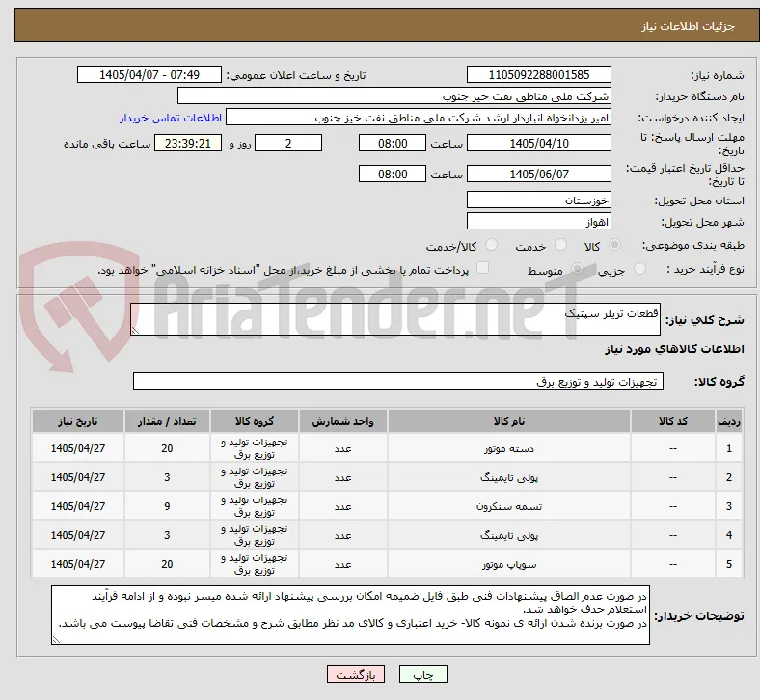760x700 pixels.
Task: Click quantity 9 in تسمه سنکرون row
Action: pos(167,506)
